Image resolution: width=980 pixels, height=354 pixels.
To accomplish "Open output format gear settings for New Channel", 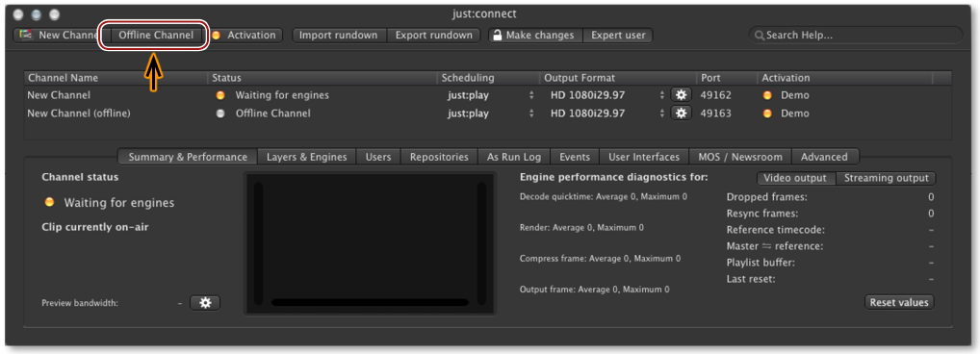I will click(x=682, y=95).
